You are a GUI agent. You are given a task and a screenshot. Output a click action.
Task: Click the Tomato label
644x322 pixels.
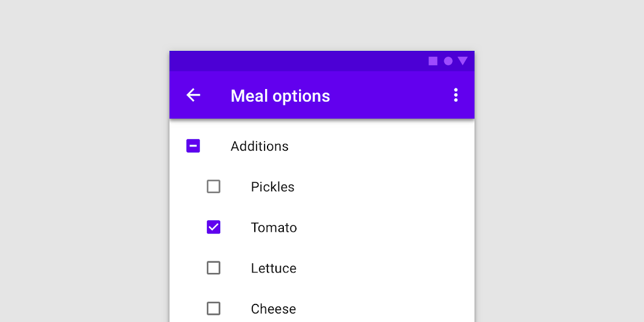pyautogui.click(x=274, y=228)
